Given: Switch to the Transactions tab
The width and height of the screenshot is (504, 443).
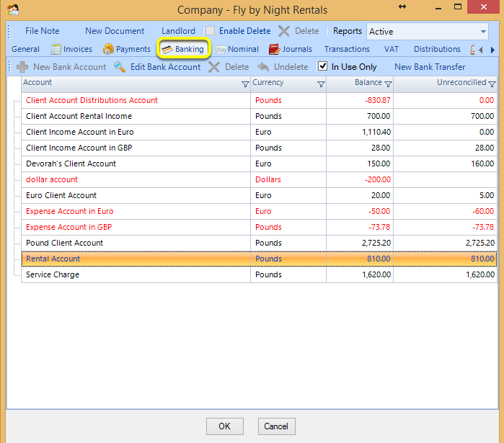Looking at the screenshot, I should 347,49.
